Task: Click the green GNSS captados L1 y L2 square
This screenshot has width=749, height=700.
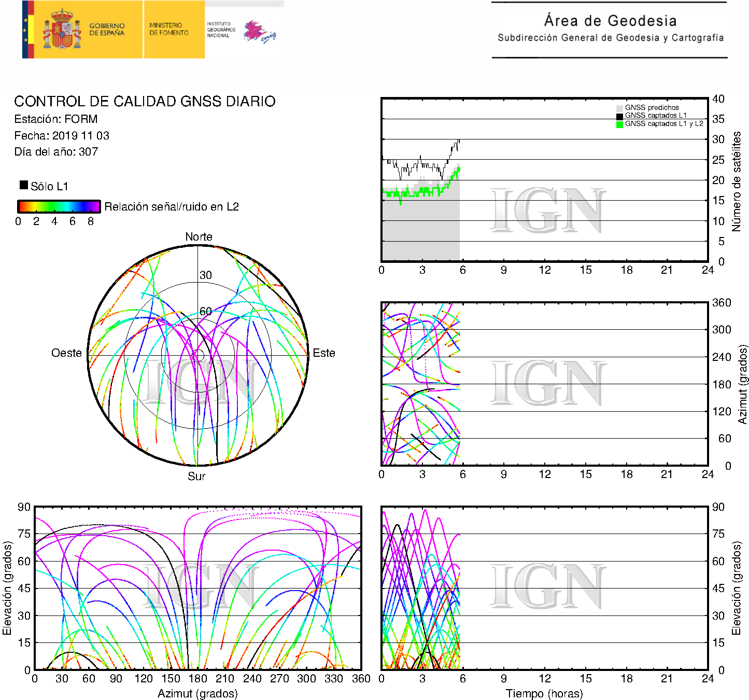Action: (x=619, y=124)
